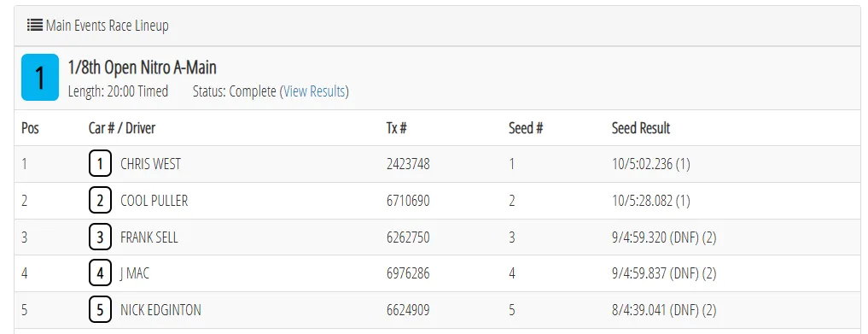This screenshot has width=868, height=334.
Task: Click the Tx # column header
Action: [396, 128]
